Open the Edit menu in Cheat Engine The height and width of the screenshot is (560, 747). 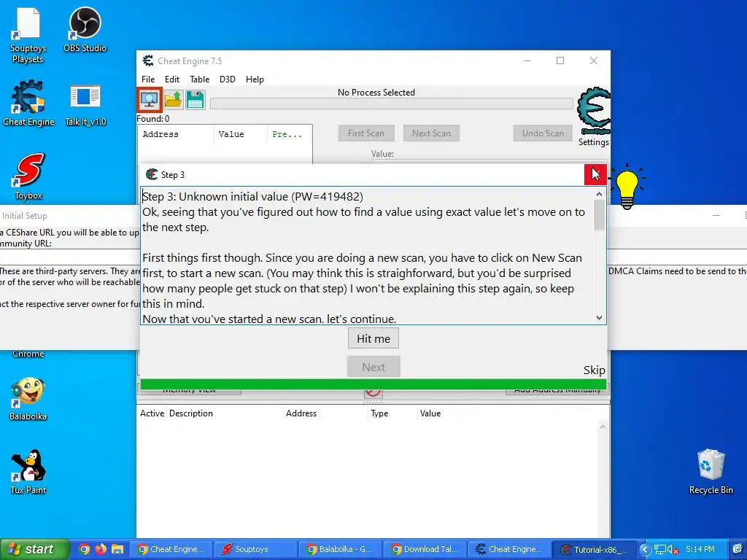(172, 79)
